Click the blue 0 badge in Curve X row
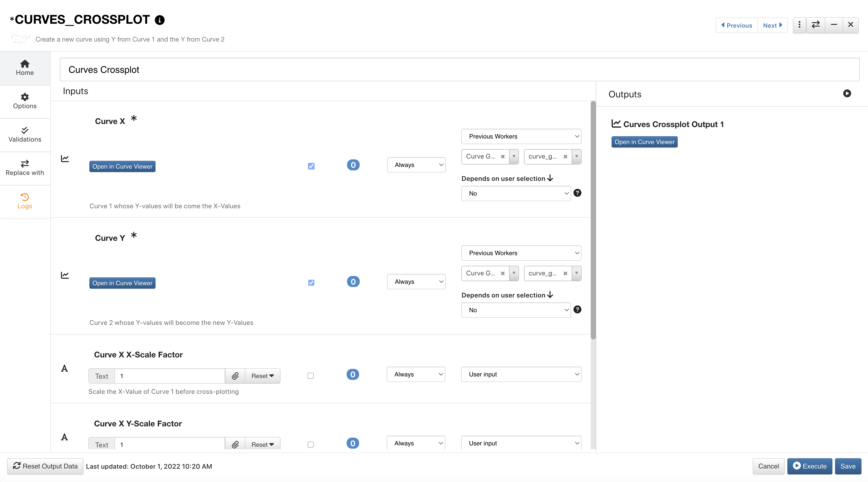The height and width of the screenshot is (482, 868). (353, 165)
